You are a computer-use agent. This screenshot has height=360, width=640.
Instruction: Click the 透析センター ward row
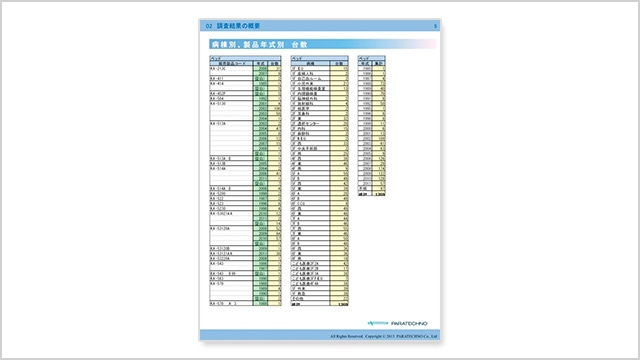click(320, 123)
